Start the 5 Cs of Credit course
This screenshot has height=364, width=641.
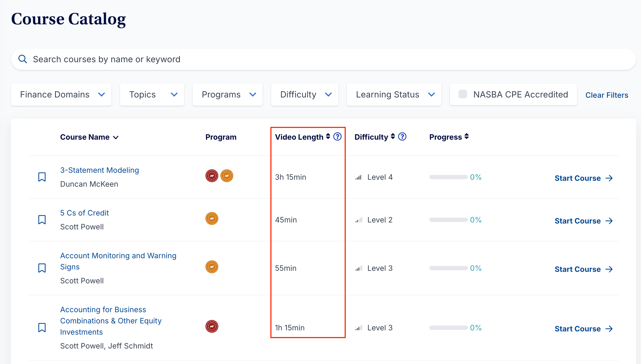pyautogui.click(x=583, y=221)
